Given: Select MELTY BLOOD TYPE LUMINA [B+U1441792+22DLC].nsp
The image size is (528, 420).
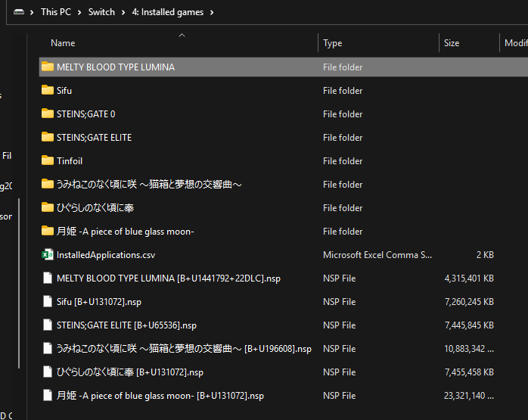Looking at the screenshot, I should click(169, 278).
